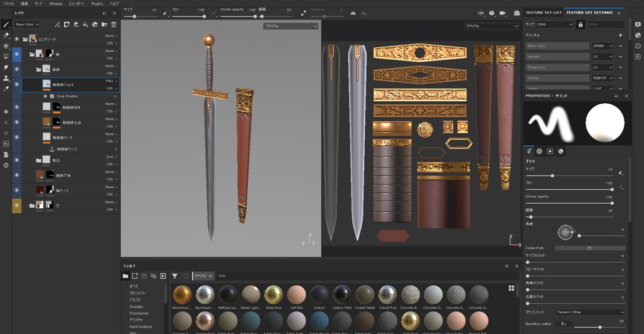Screen dimensions: 644x334
Task: Select the Smudge tool
Action: [6, 67]
